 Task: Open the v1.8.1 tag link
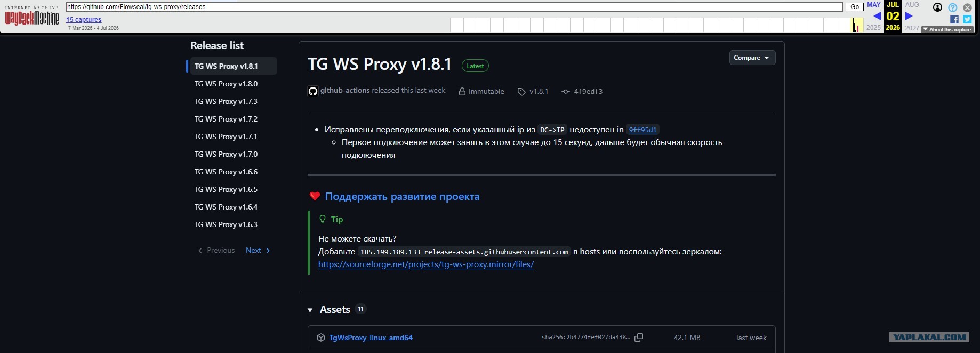539,92
